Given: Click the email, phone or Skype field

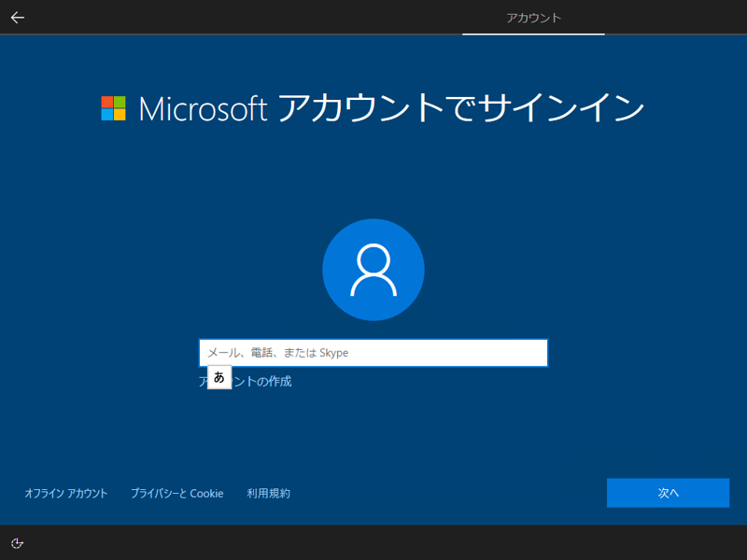Looking at the screenshot, I should pyautogui.click(x=373, y=353).
